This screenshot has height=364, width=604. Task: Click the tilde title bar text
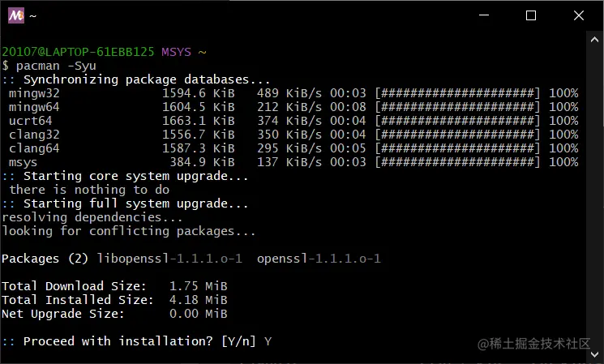click(32, 15)
